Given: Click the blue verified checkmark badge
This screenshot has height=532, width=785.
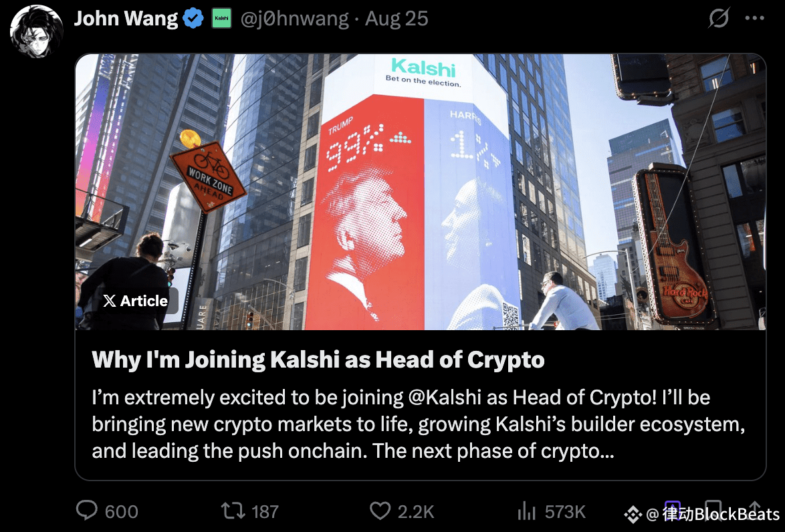Looking at the screenshot, I should pyautogui.click(x=193, y=19).
